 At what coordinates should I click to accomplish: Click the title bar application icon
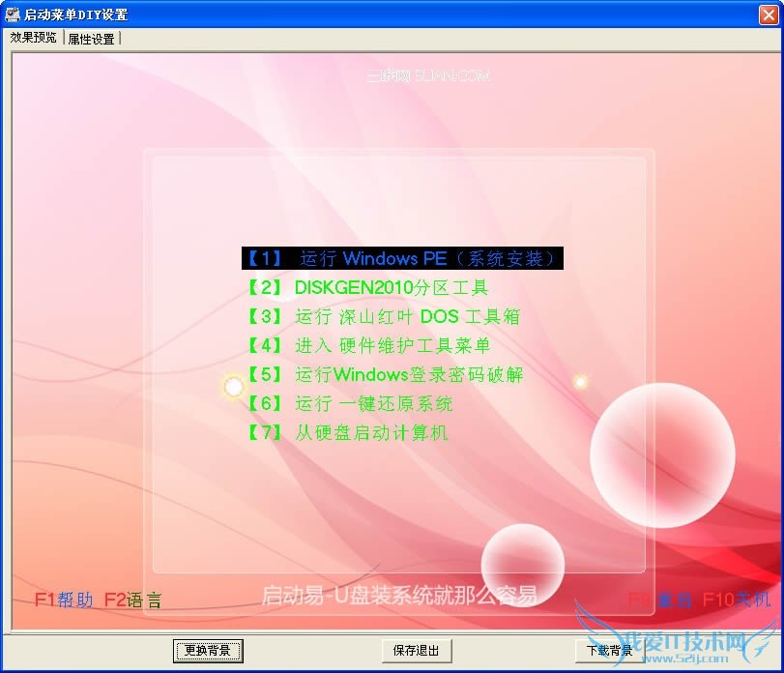pyautogui.click(x=12, y=15)
